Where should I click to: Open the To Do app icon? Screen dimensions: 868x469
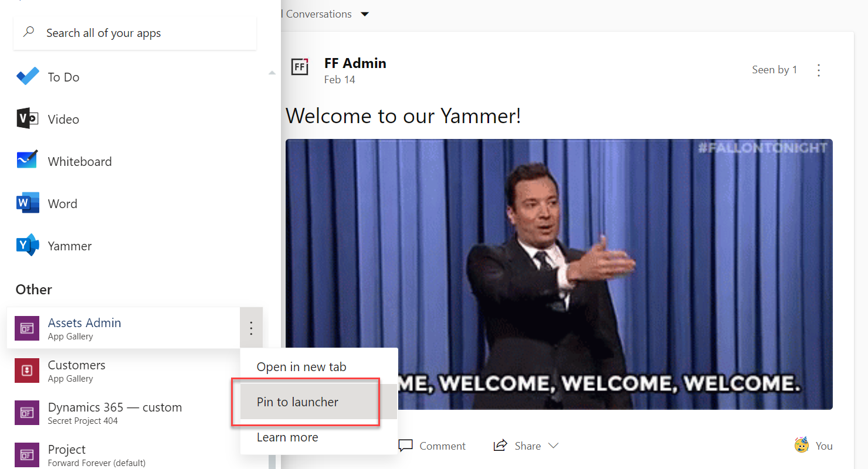[28, 77]
